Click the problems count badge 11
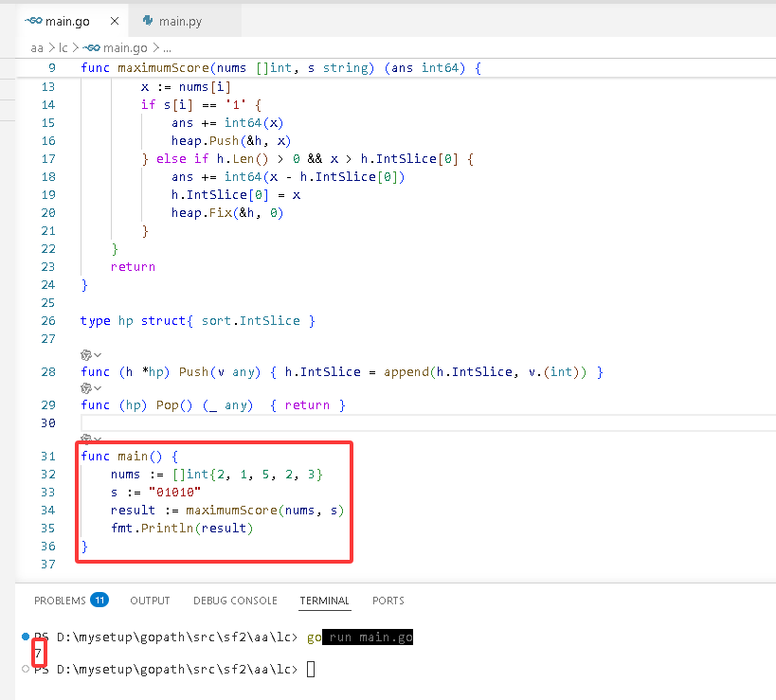 (99, 601)
